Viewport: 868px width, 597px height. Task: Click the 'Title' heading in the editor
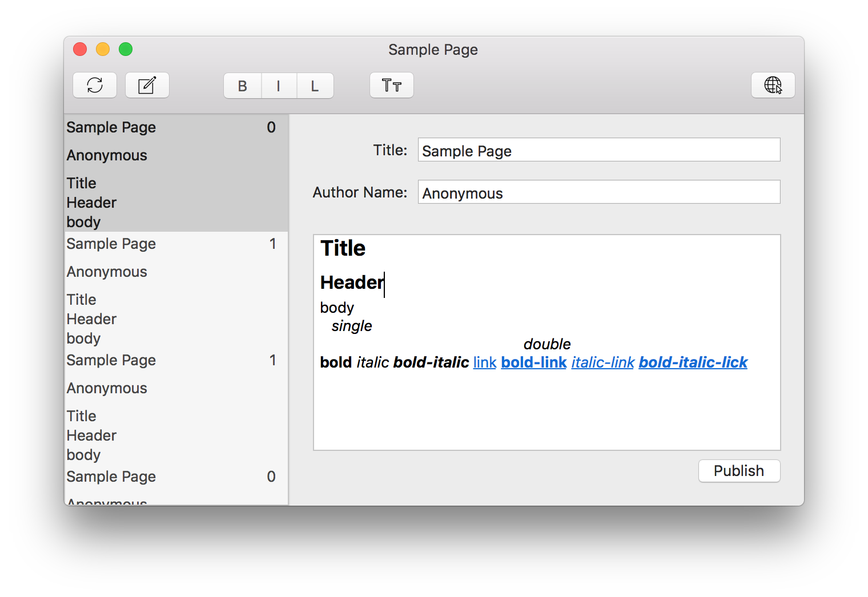coord(343,248)
